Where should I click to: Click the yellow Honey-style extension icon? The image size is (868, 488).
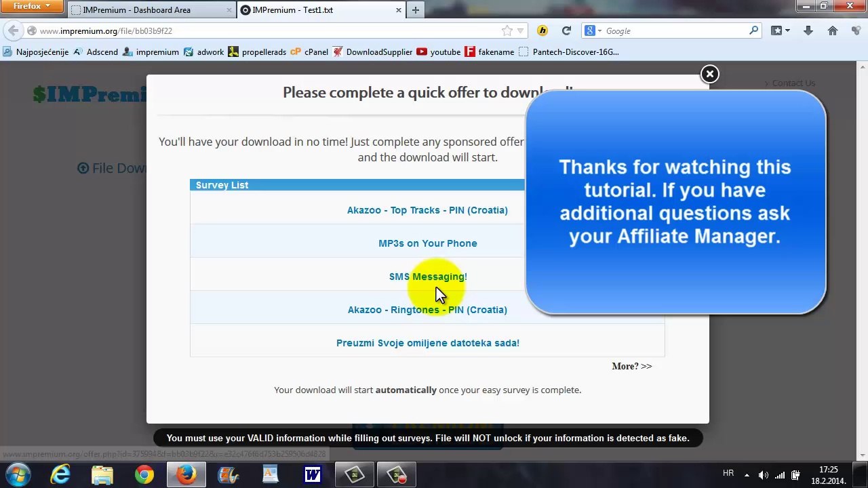[542, 31]
